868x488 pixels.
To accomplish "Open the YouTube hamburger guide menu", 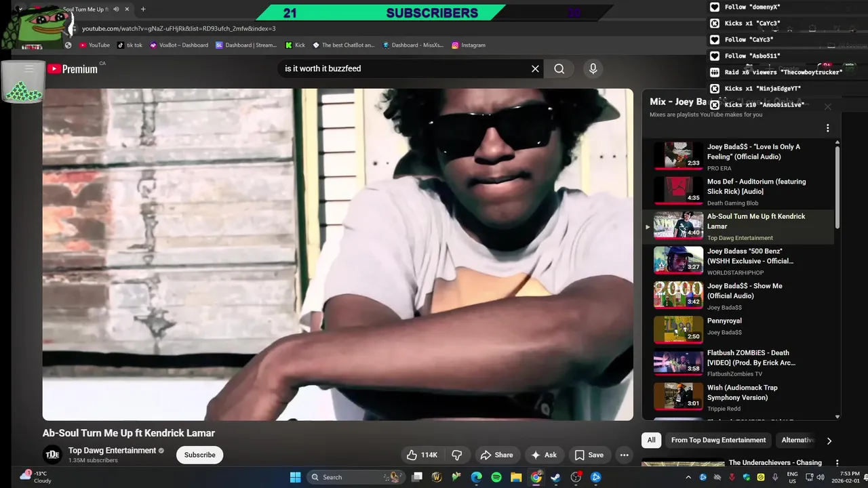I will [x=28, y=68].
